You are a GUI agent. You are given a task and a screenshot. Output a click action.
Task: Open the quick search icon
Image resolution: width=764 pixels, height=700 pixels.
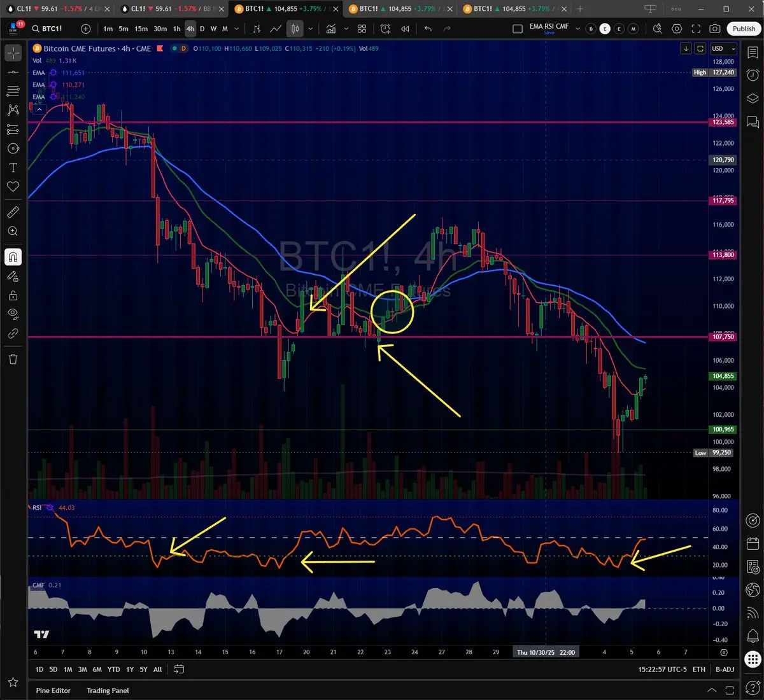(658, 29)
